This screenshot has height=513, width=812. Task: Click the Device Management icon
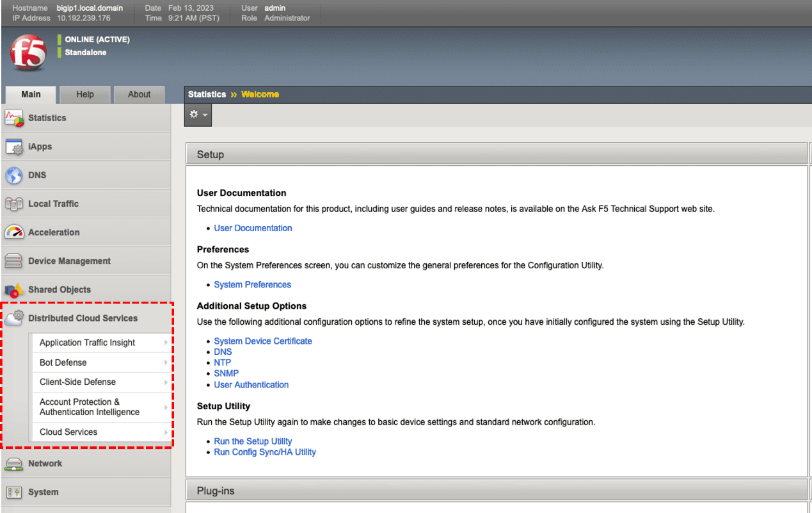(14, 261)
